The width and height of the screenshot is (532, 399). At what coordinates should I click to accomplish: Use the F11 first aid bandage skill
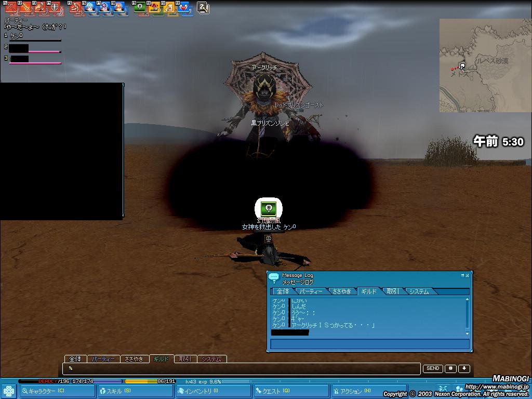pos(169,7)
